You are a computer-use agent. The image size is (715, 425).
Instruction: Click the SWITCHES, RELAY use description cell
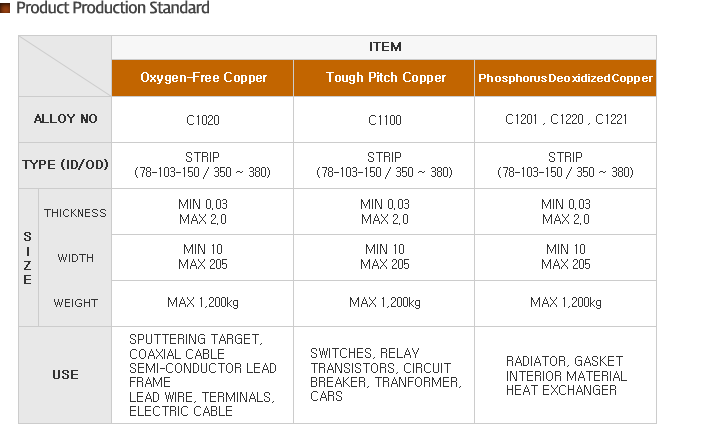tap(384, 375)
